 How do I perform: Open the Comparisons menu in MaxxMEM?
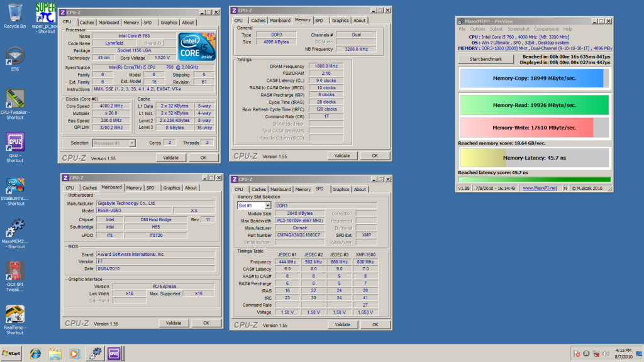547,29
